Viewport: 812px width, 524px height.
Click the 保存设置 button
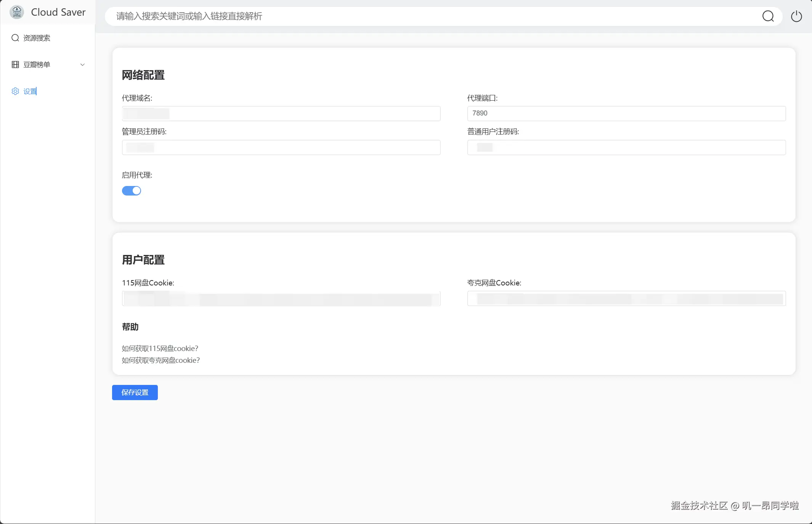point(135,393)
